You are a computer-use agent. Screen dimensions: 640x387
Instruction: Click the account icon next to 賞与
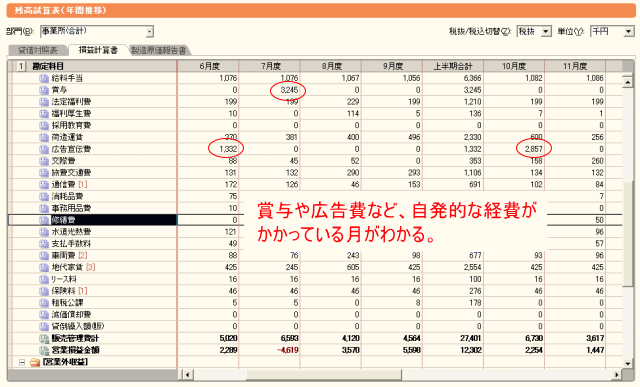click(44, 90)
